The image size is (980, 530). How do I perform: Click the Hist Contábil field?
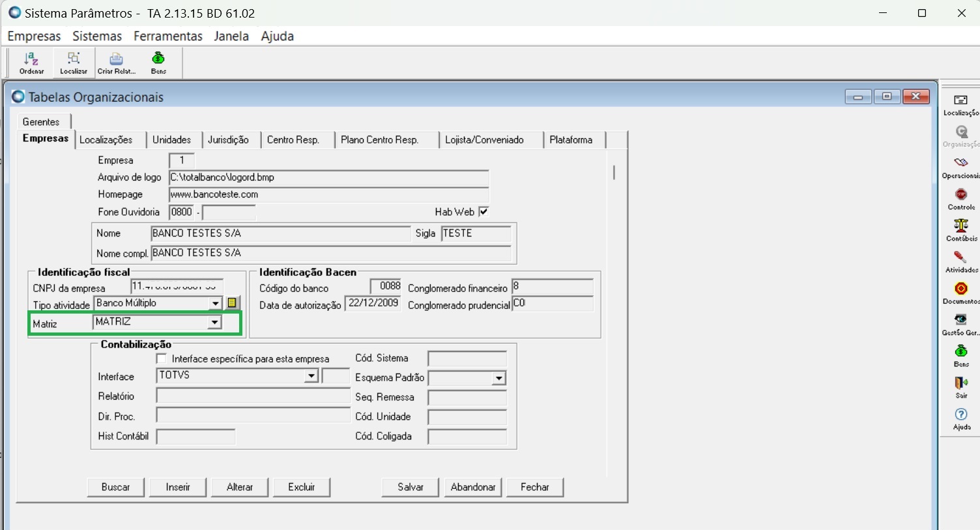[196, 437]
